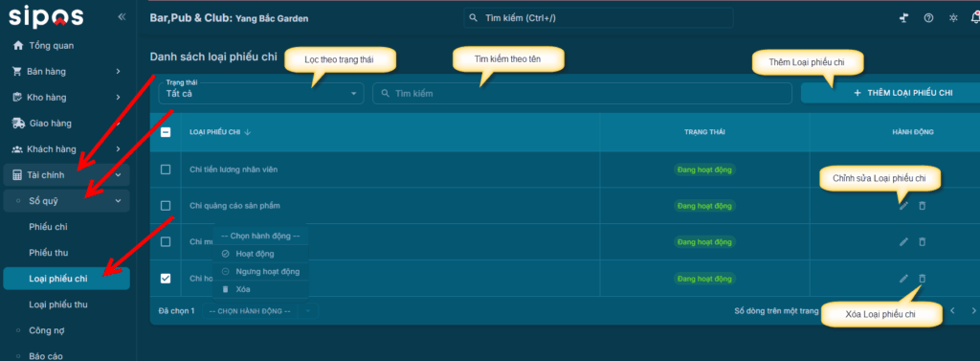Collapse the Sổ quỹ group chevron
Viewport: 980px width, 361px height.
[x=118, y=201]
